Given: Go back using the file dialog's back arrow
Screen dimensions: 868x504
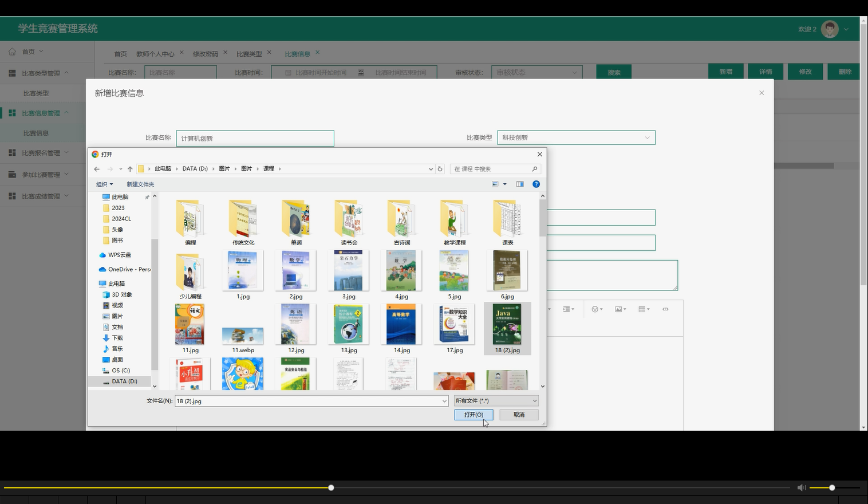Looking at the screenshot, I should [97, 169].
